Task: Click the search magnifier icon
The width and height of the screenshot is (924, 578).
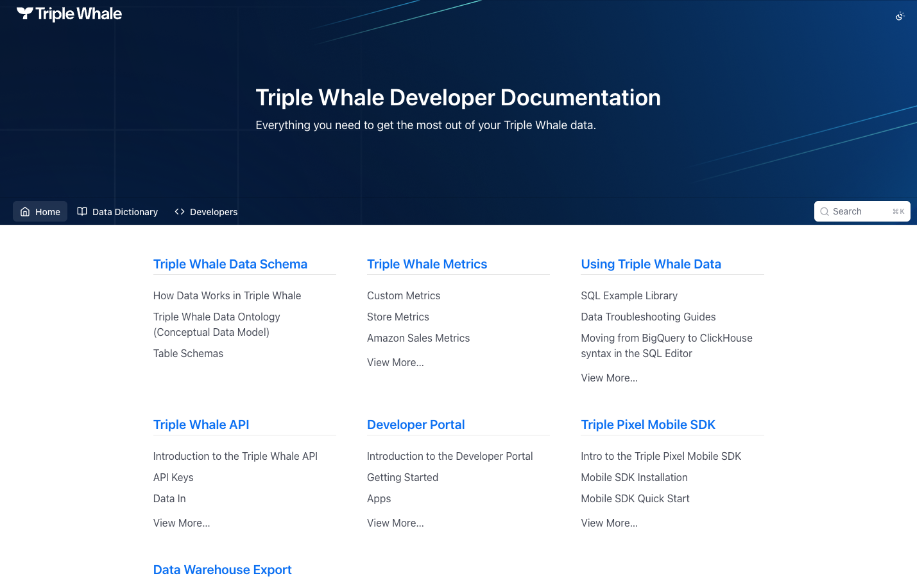Action: [825, 212]
